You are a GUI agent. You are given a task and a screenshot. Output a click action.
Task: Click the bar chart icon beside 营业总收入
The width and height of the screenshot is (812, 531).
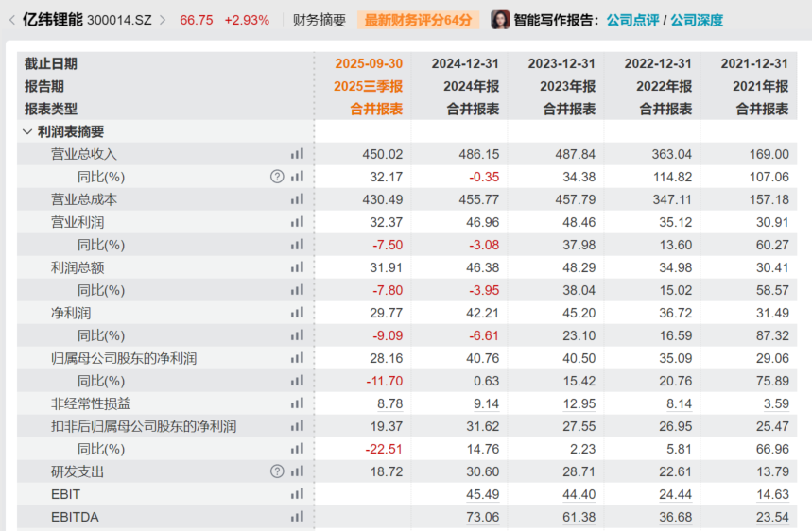pyautogui.click(x=298, y=154)
